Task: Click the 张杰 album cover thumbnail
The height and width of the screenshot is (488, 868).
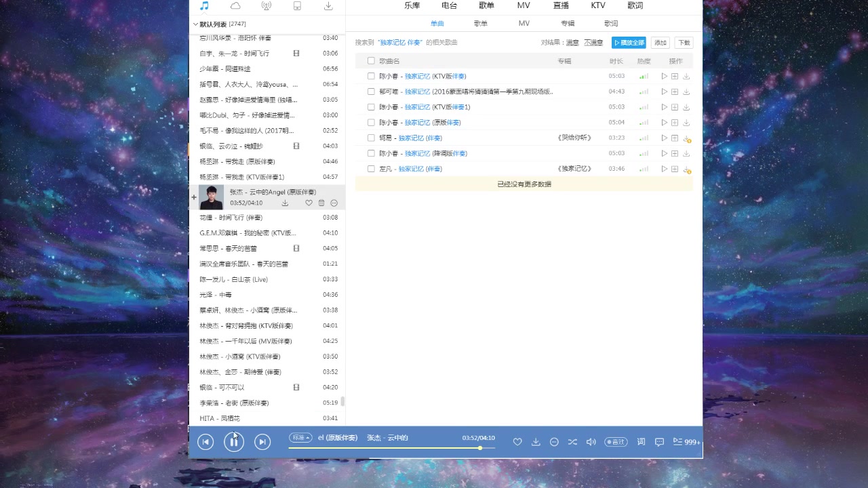Action: coord(211,197)
